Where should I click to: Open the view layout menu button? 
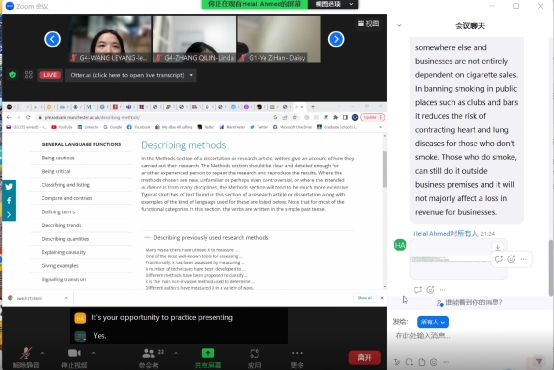tap(368, 24)
